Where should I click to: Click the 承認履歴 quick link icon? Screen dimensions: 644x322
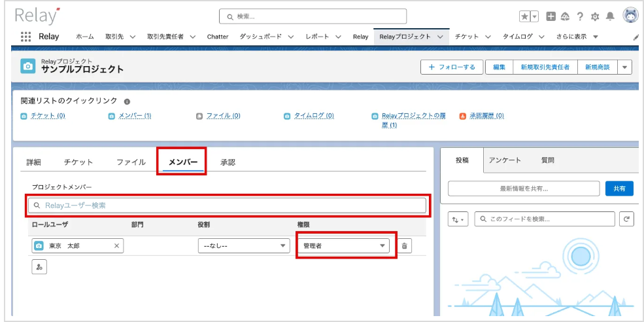click(462, 116)
